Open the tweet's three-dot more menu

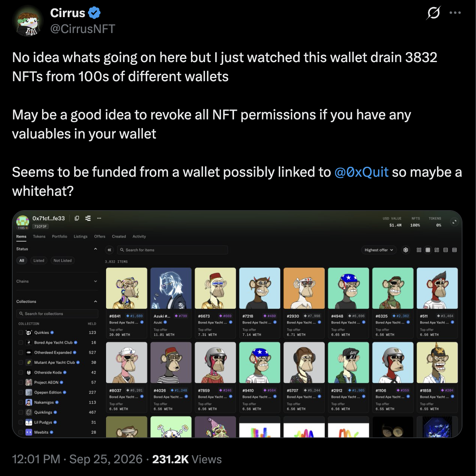coord(455,13)
